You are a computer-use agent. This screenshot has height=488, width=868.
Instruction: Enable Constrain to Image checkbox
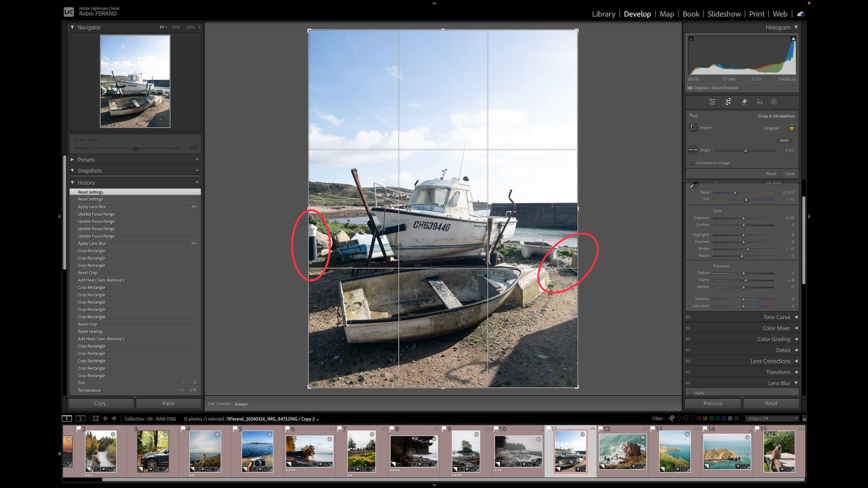pos(692,163)
